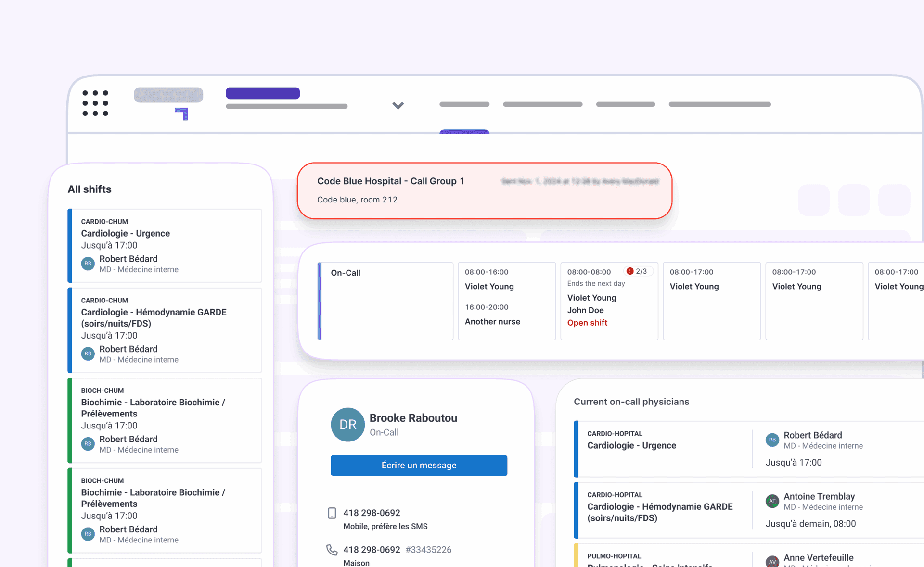The width and height of the screenshot is (924, 567).
Task: Click the telephone handset icon beside Maison number
Action: (x=332, y=550)
